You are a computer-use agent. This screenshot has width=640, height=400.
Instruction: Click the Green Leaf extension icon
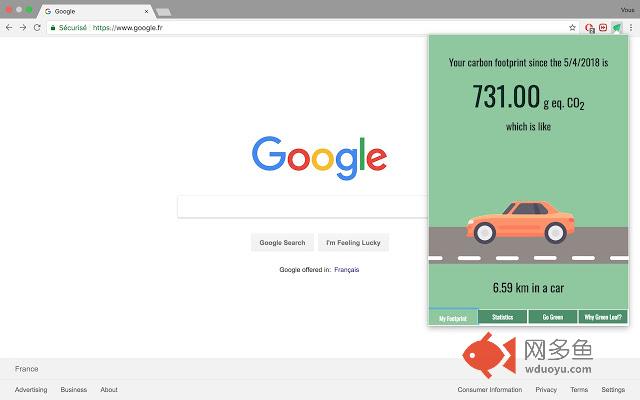(617, 28)
